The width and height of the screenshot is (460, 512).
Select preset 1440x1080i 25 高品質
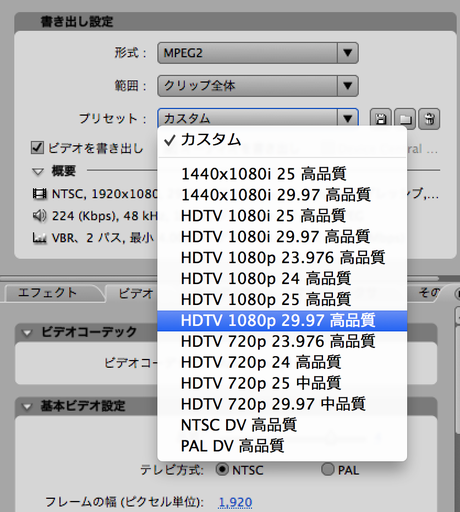[x=282, y=174]
